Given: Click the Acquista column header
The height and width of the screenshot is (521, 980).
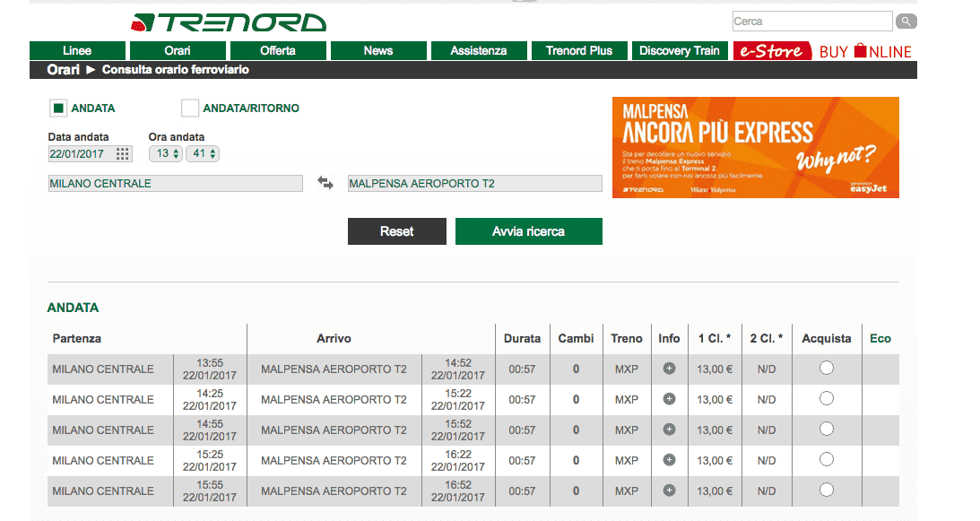Looking at the screenshot, I should click(827, 338).
